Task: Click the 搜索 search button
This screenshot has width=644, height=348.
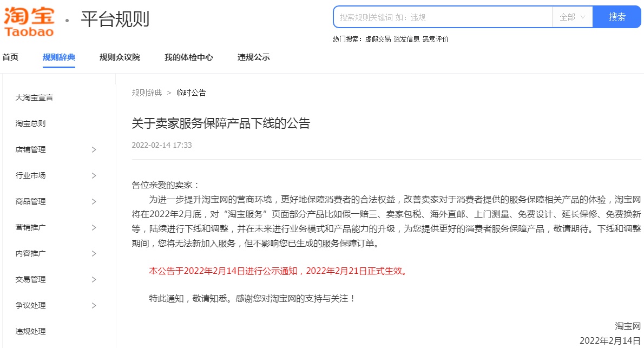Action: point(616,17)
